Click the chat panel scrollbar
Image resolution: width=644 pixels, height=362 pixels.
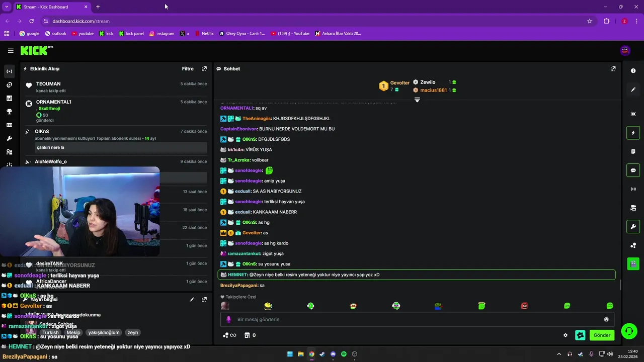coord(620,285)
